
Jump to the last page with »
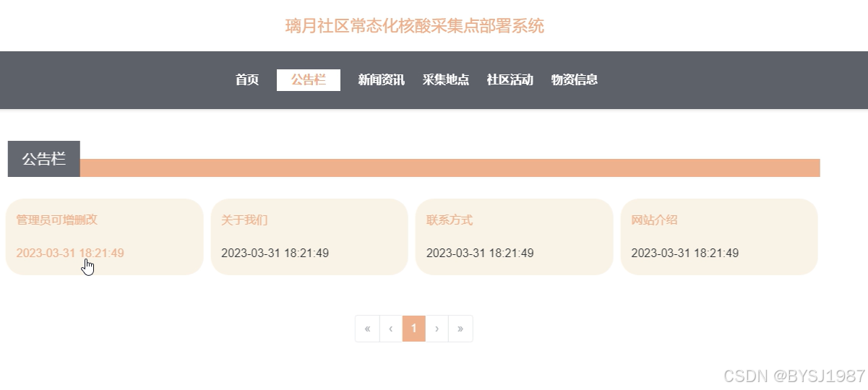(x=460, y=329)
